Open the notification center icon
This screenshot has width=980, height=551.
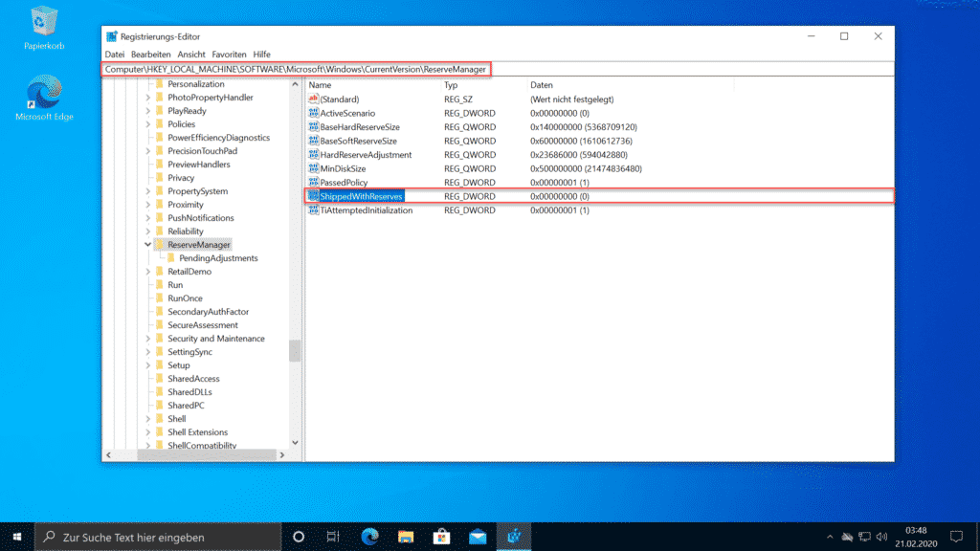(x=956, y=537)
